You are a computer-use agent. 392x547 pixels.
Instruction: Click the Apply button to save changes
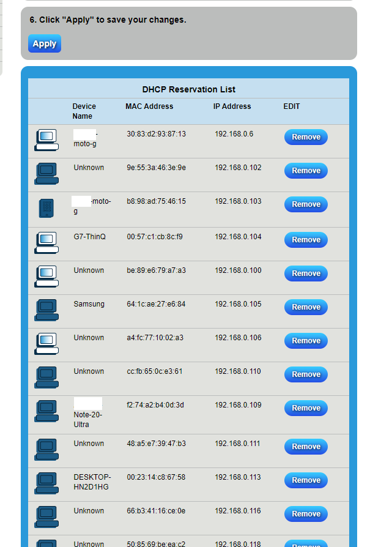pyautogui.click(x=45, y=43)
